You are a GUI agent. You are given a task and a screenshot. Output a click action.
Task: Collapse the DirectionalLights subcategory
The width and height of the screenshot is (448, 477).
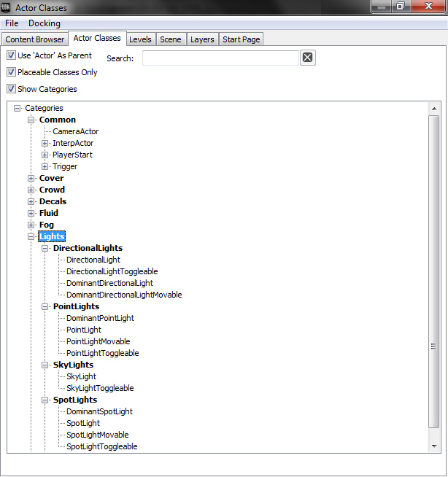45,249
